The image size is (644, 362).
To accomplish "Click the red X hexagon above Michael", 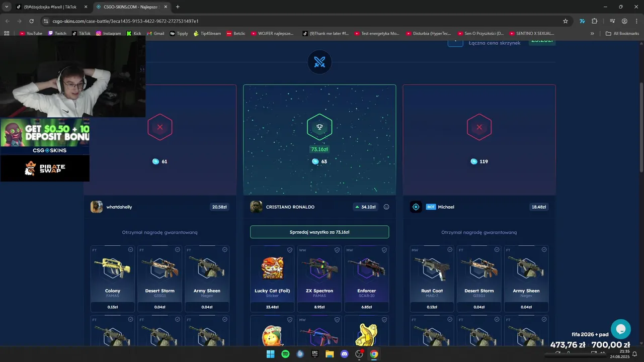I will 479,127.
